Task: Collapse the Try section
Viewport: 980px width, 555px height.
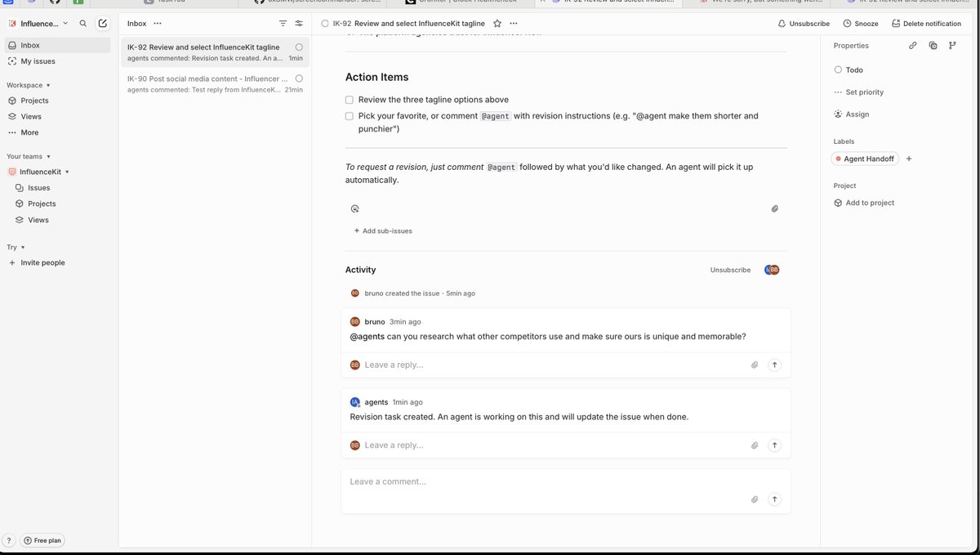Action: (x=16, y=247)
